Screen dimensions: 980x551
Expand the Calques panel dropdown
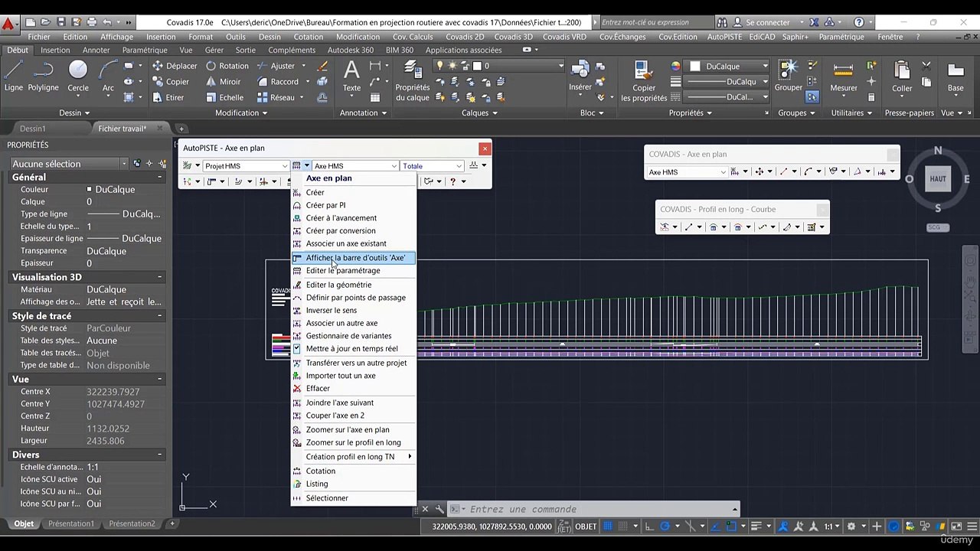[x=480, y=113]
